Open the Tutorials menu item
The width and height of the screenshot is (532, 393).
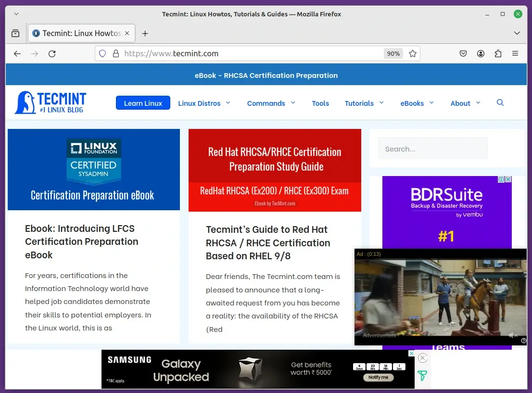[359, 103]
